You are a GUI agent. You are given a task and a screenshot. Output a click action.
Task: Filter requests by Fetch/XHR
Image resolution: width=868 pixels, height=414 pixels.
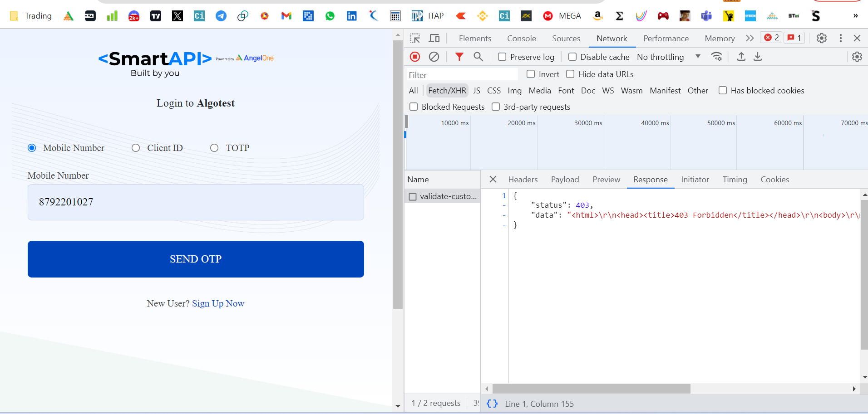(x=447, y=91)
